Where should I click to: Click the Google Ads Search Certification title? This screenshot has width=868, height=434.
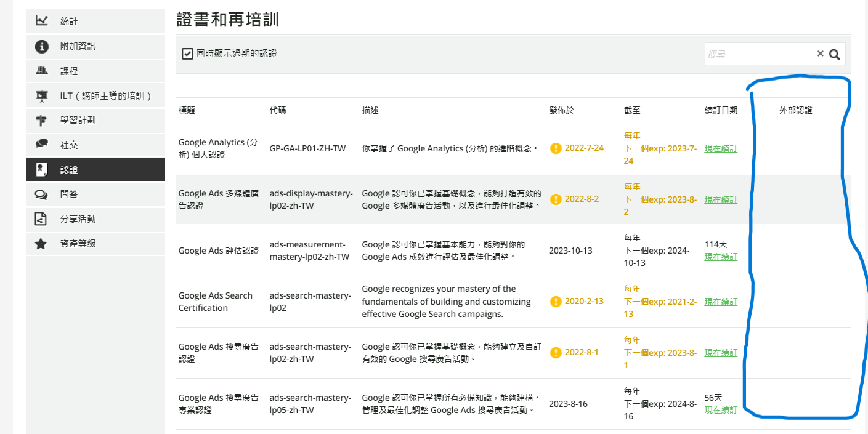216,302
